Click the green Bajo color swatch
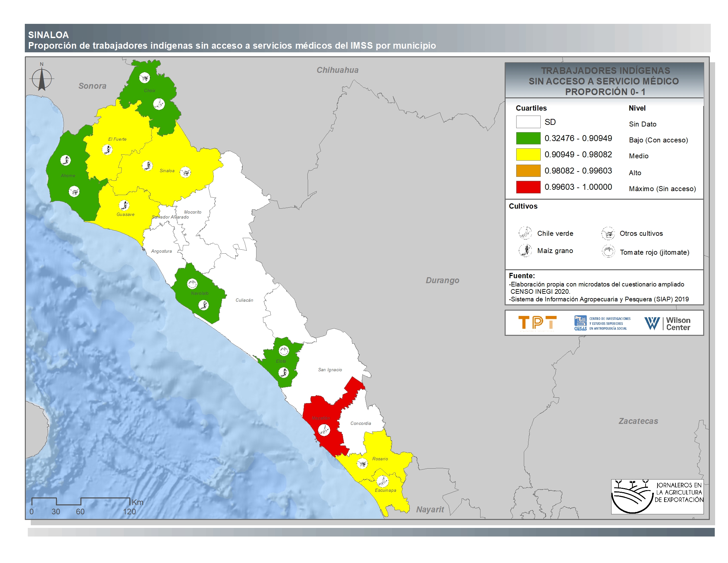The height and width of the screenshot is (563, 728). point(528,138)
